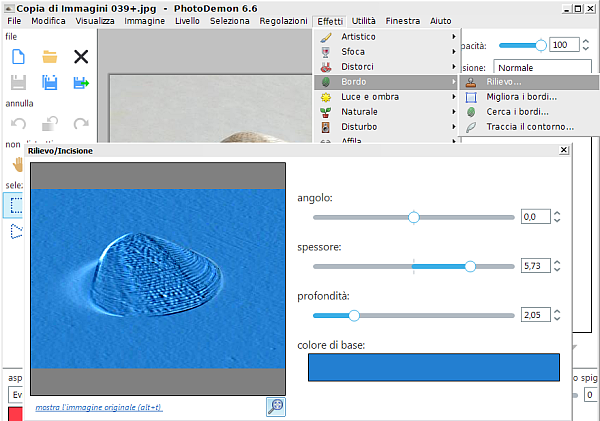Open the Artistico effects submenu
600x421 pixels.
point(387,37)
